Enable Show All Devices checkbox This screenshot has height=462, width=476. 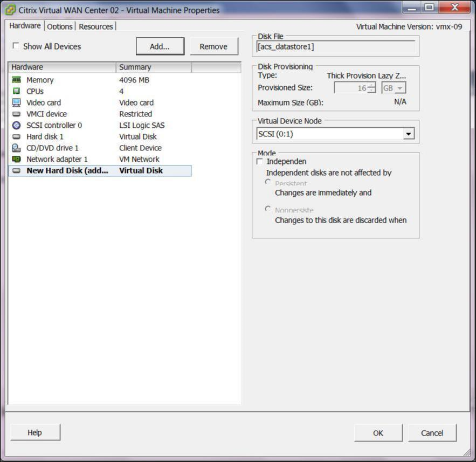[16, 46]
